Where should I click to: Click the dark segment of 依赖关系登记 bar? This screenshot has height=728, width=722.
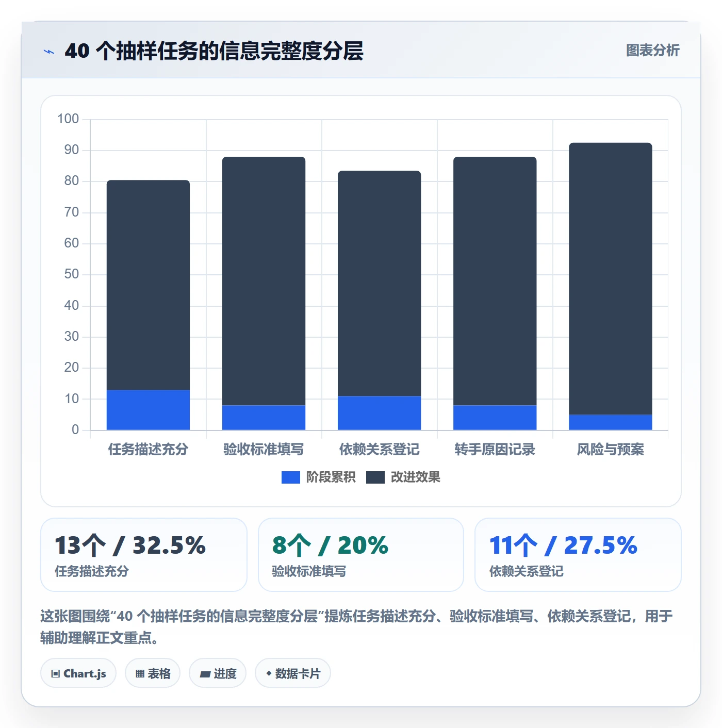379,284
